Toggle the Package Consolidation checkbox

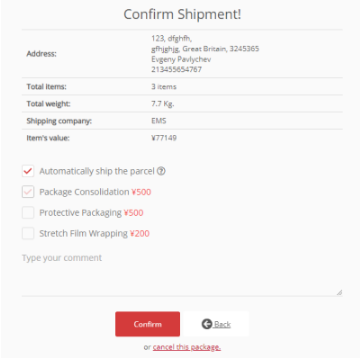click(28, 192)
